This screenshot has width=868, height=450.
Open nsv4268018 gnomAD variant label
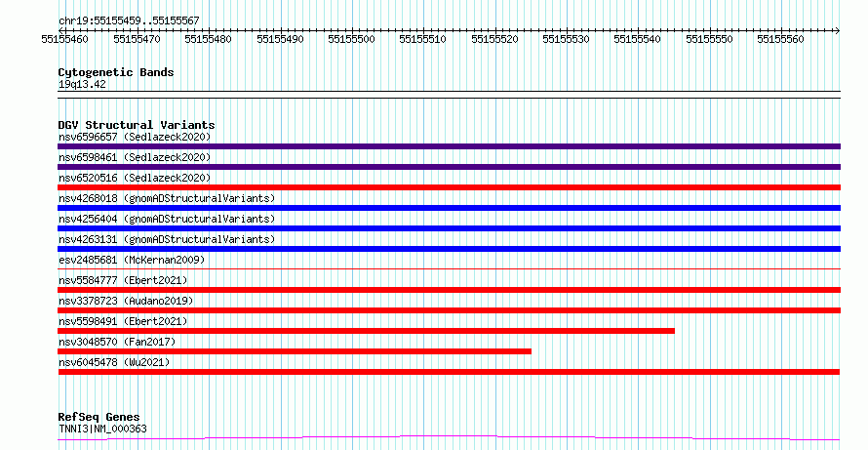point(167,198)
